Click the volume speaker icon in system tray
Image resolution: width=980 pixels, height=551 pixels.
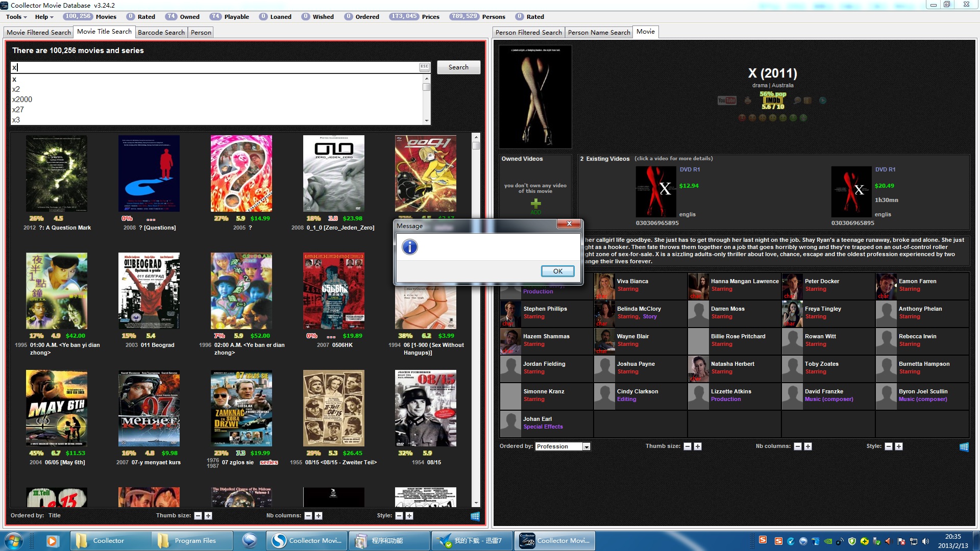click(925, 541)
